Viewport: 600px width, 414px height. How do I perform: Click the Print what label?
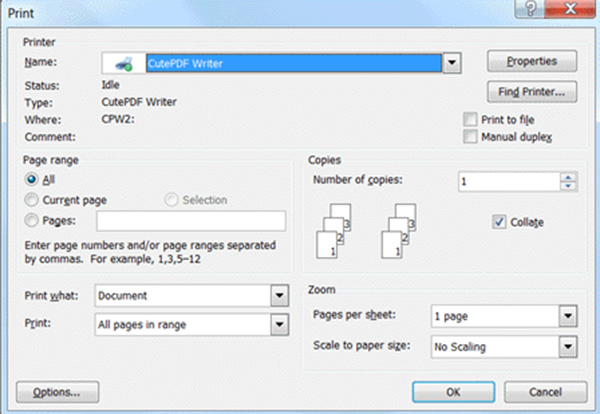[51, 295]
